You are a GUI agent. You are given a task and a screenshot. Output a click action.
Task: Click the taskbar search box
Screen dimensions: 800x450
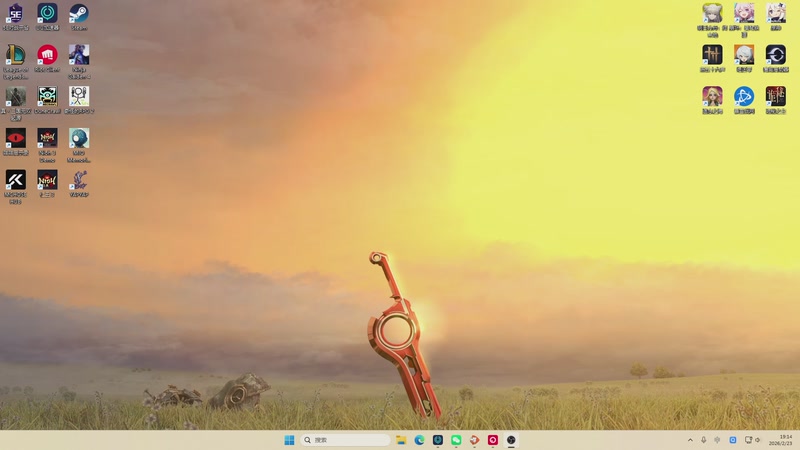click(x=345, y=440)
